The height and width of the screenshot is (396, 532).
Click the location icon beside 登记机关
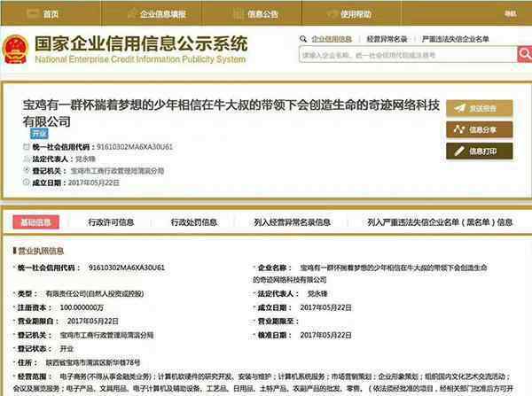click(26, 170)
